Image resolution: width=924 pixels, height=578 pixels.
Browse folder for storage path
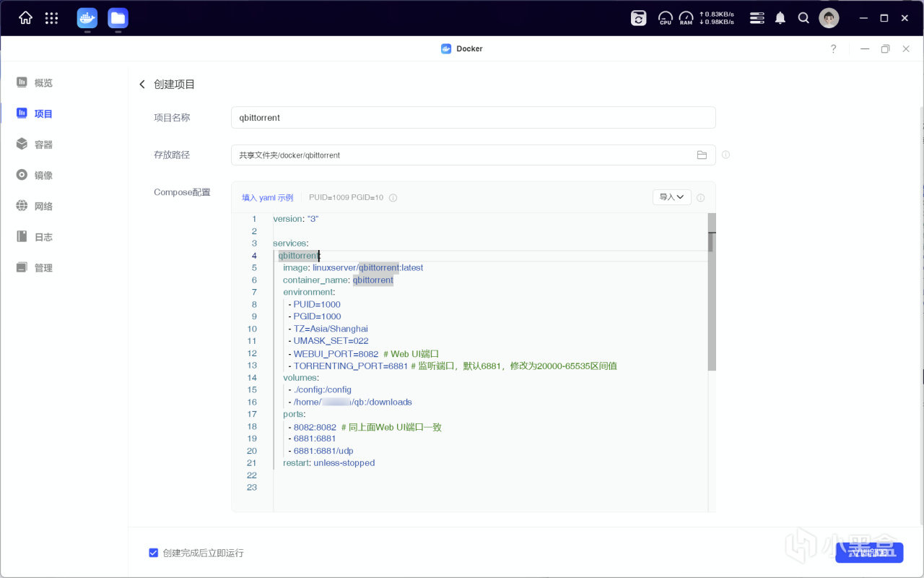point(702,155)
